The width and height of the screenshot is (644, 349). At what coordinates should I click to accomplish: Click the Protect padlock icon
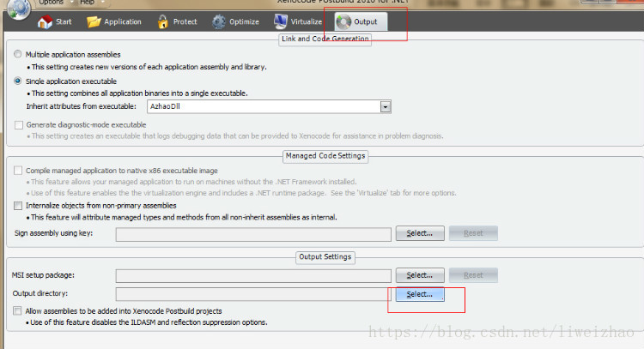pyautogui.click(x=162, y=21)
